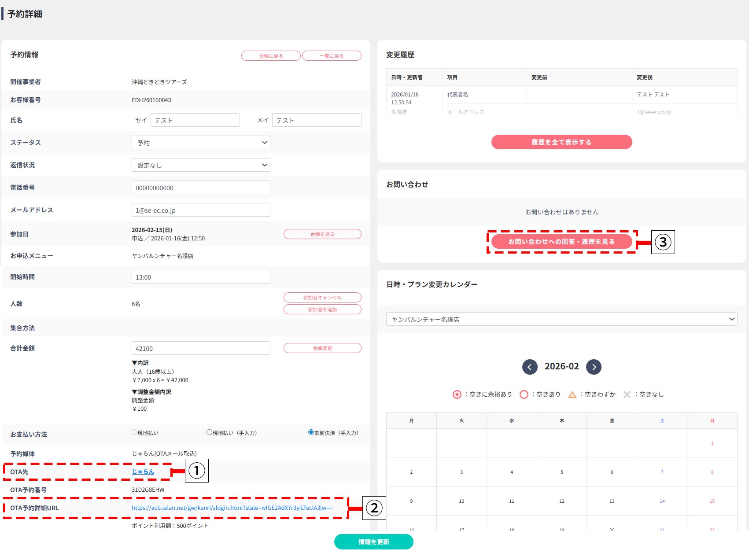This screenshot has width=749, height=560.
Task: Select 事前決済（手入力）radio button
Action: (311, 432)
